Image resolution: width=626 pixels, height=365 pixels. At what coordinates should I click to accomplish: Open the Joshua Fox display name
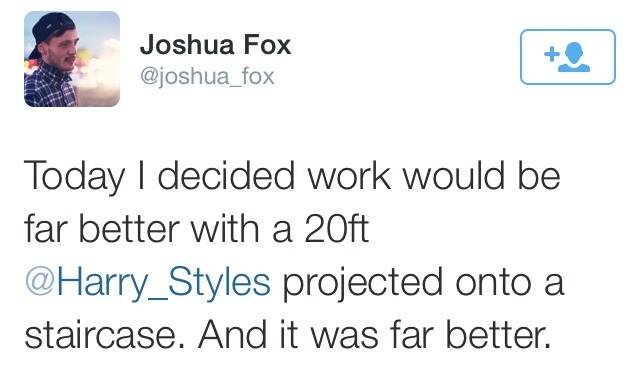pyautogui.click(x=215, y=45)
